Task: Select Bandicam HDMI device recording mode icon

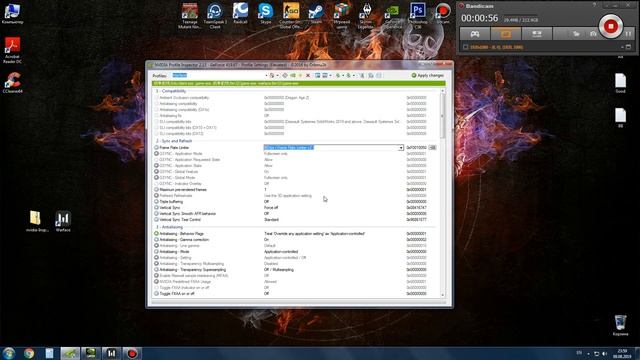Action: point(537,34)
